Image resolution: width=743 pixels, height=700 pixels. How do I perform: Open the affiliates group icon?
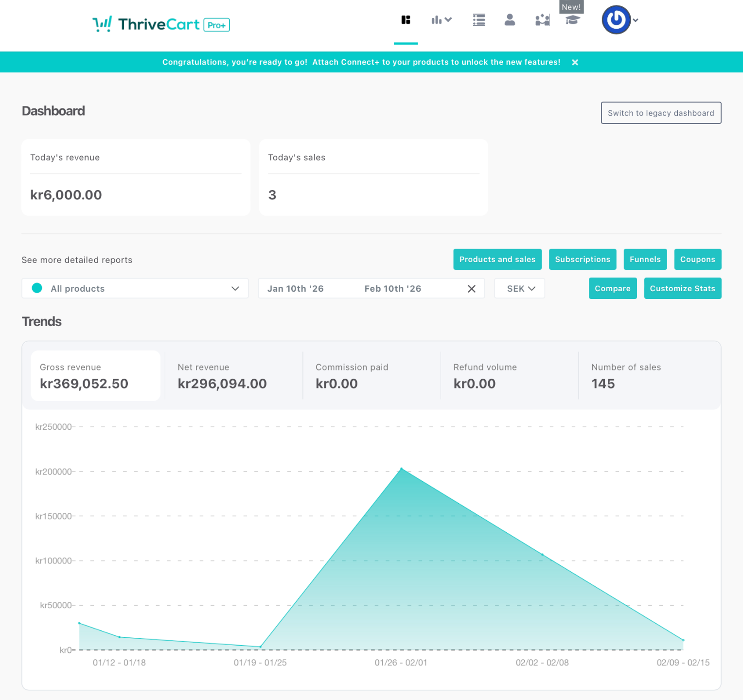click(x=542, y=20)
